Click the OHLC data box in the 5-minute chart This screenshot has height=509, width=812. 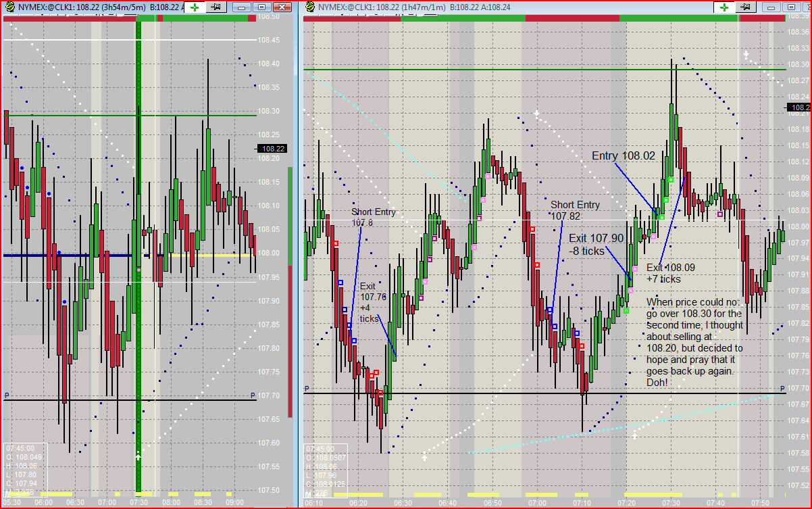[x=25, y=469]
